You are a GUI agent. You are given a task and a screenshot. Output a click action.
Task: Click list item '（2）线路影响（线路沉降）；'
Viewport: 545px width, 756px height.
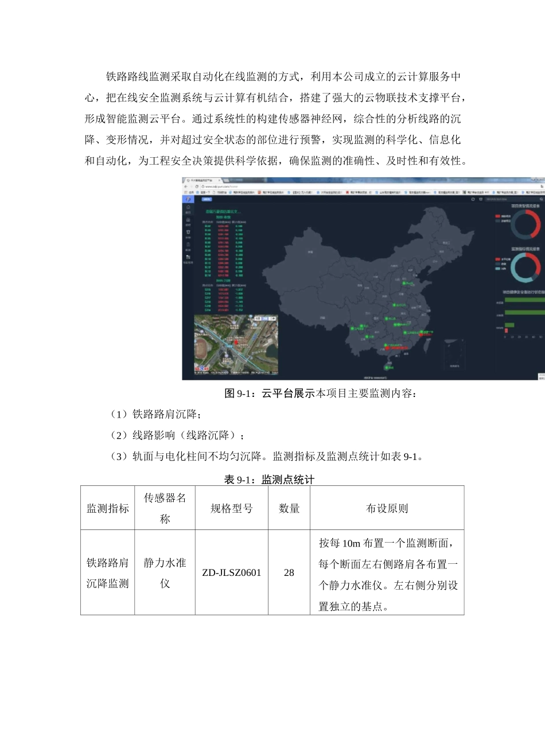176,435
